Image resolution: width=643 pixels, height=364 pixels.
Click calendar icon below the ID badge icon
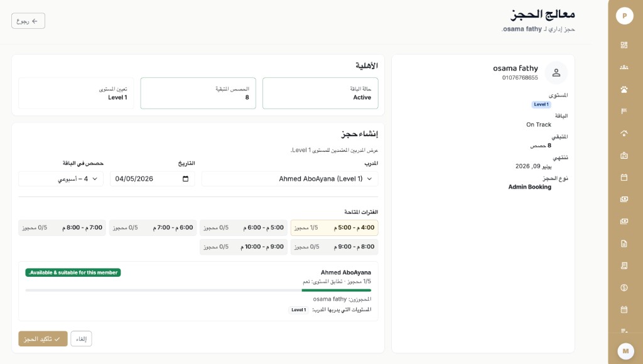click(624, 178)
